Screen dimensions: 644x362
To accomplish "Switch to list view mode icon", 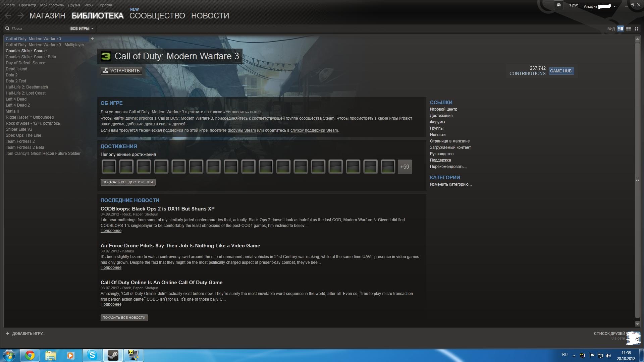I will click(629, 29).
